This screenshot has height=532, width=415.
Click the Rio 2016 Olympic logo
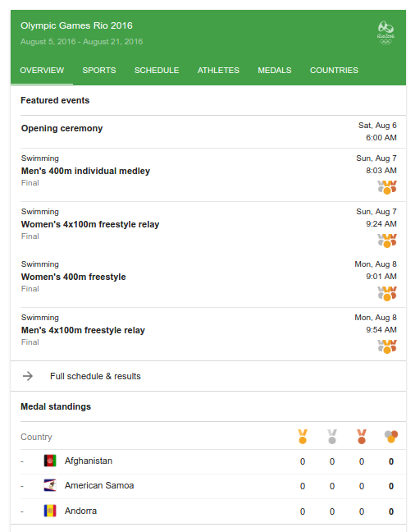(385, 33)
